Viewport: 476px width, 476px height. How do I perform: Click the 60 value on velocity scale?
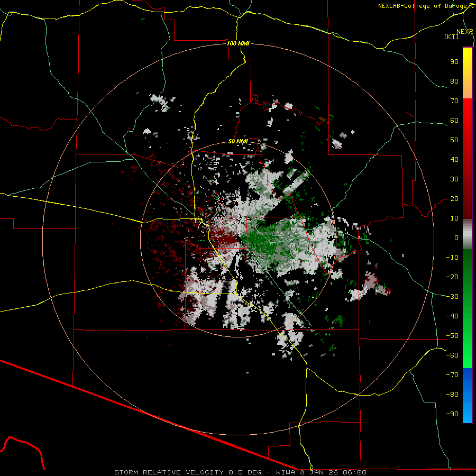pos(454,121)
